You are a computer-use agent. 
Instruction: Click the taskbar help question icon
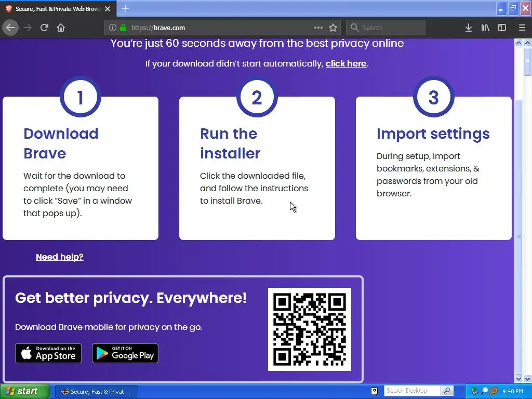pyautogui.click(x=374, y=391)
